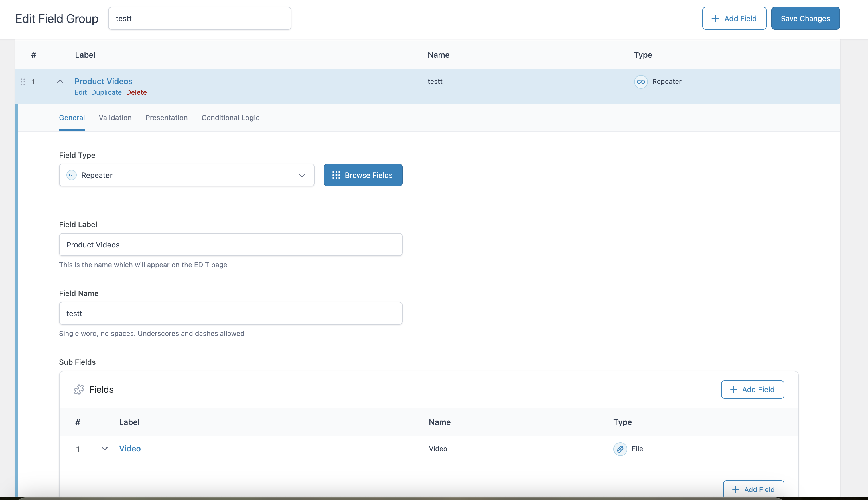Click Repeater icon inside Field Type select

tap(72, 175)
